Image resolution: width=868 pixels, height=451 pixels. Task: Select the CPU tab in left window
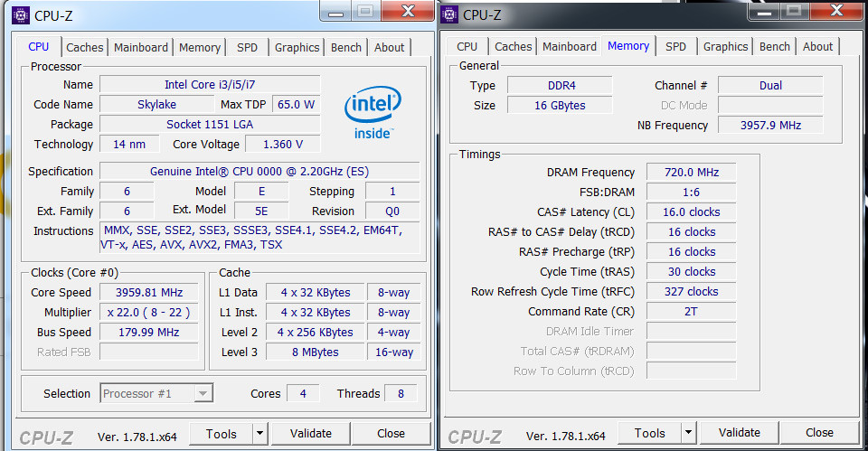click(39, 47)
